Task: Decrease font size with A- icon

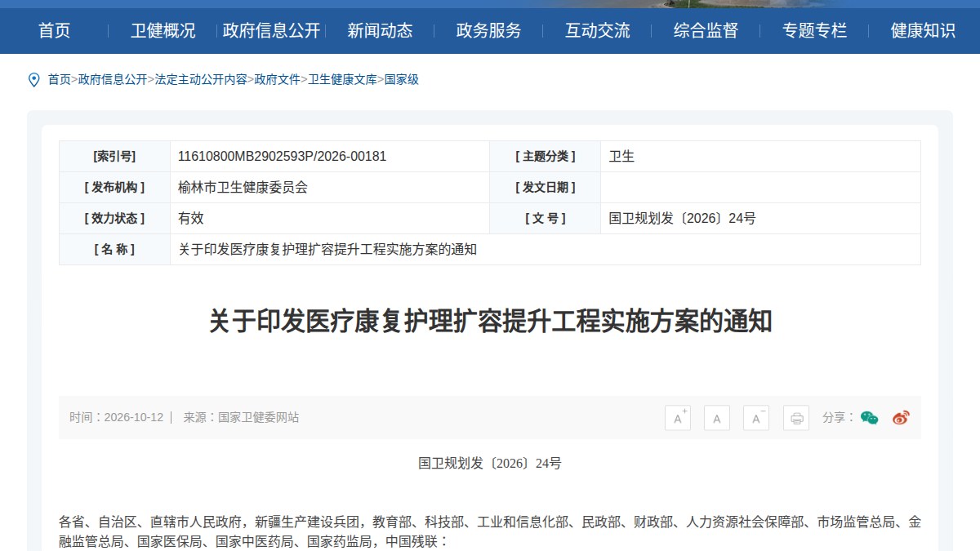Action: (x=756, y=418)
